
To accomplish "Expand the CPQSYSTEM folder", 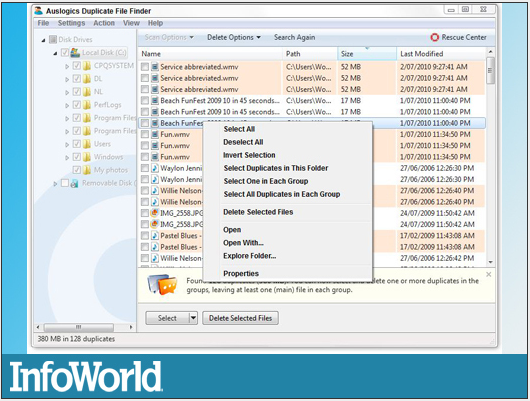I will point(67,66).
